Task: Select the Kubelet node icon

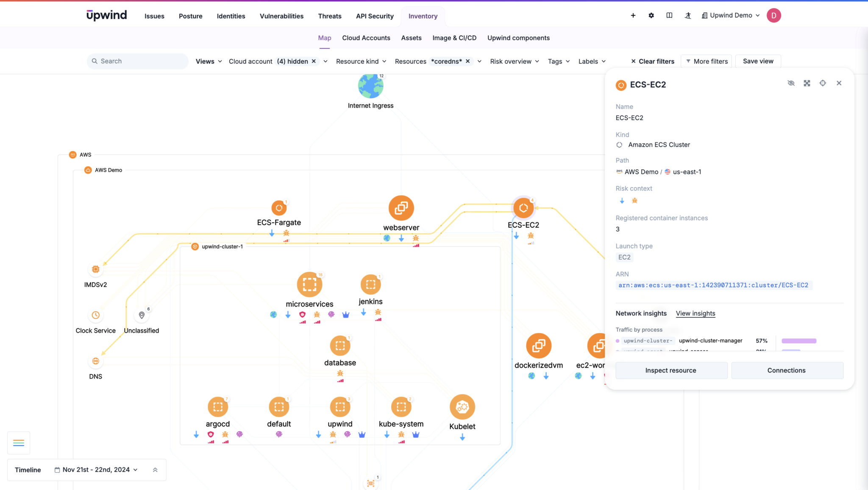Action: click(462, 406)
